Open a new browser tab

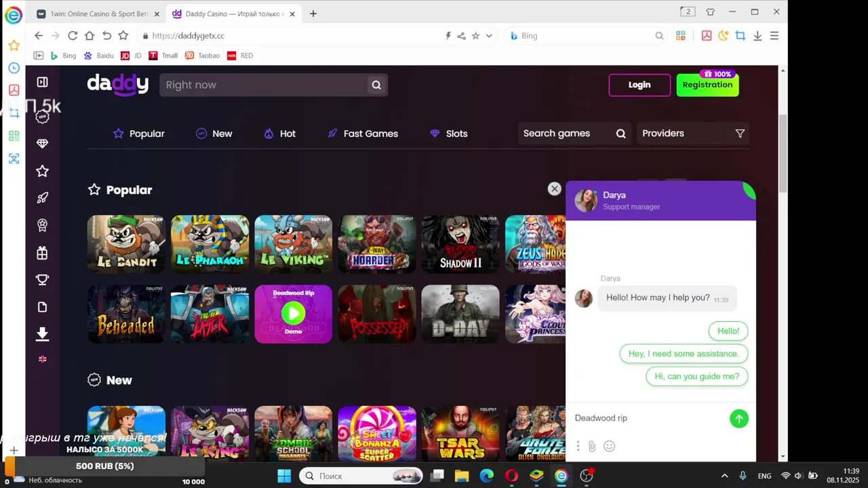(x=313, y=14)
